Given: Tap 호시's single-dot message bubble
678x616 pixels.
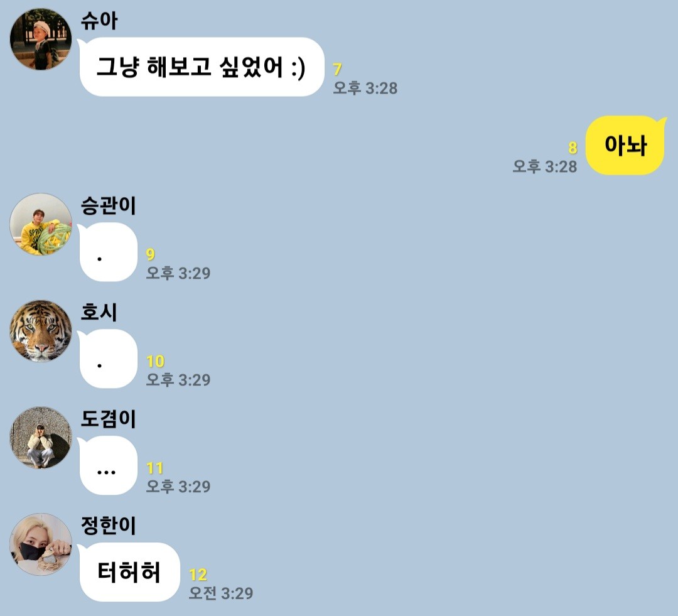Looking at the screenshot, I should (x=108, y=359).
